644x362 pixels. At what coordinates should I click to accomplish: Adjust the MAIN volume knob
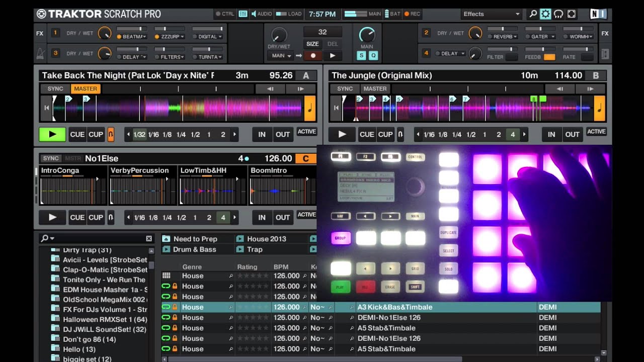coord(367,34)
